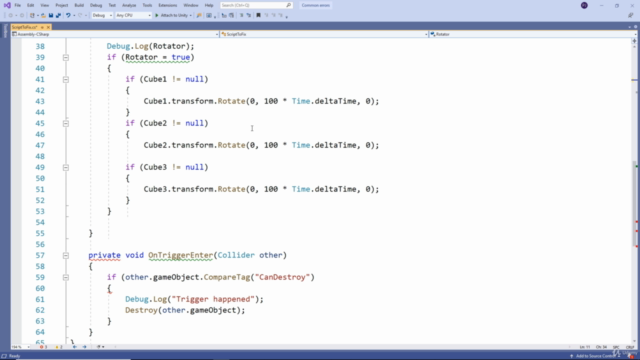Open the Analyze menu
Image resolution: width=640 pixels, height=360 pixels.
(129, 5)
